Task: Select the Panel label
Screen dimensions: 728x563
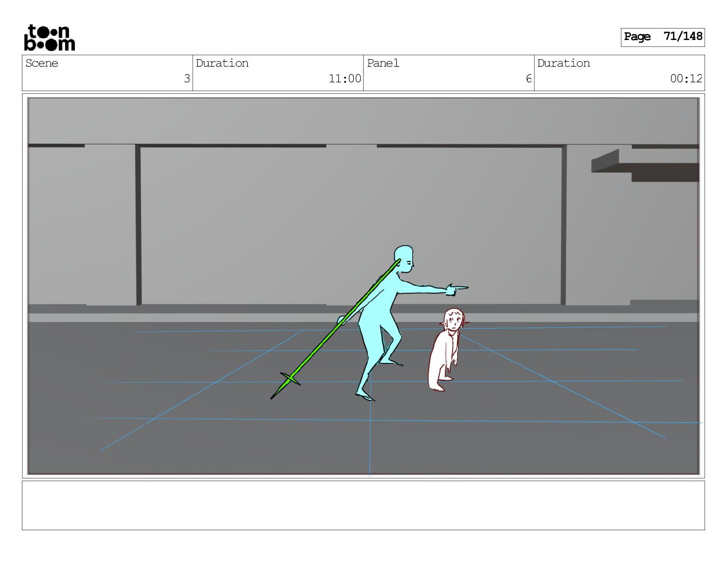Action: tap(383, 63)
